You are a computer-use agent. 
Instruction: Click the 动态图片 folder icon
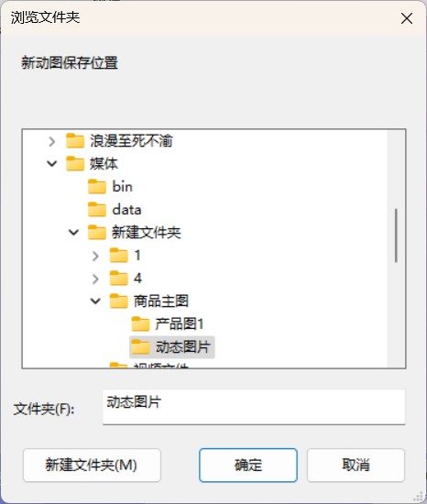coord(140,346)
